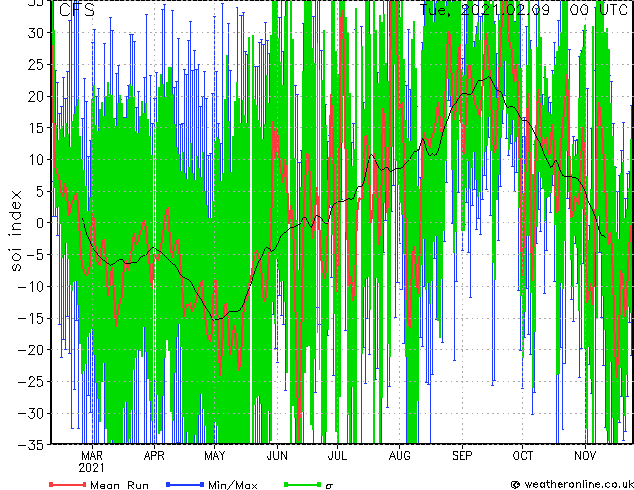Click the -25 y-axis value
This screenshot has width=634, height=490.
pos(31,382)
